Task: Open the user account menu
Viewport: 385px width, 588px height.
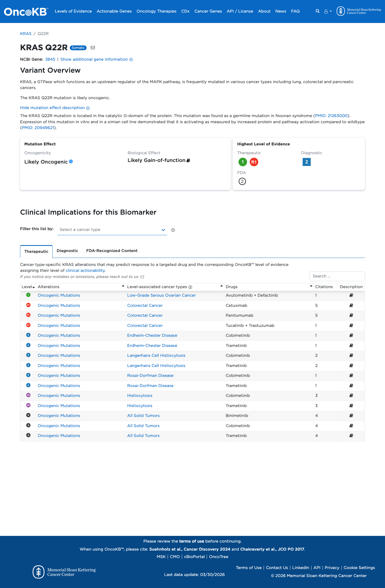Action: click(x=328, y=11)
